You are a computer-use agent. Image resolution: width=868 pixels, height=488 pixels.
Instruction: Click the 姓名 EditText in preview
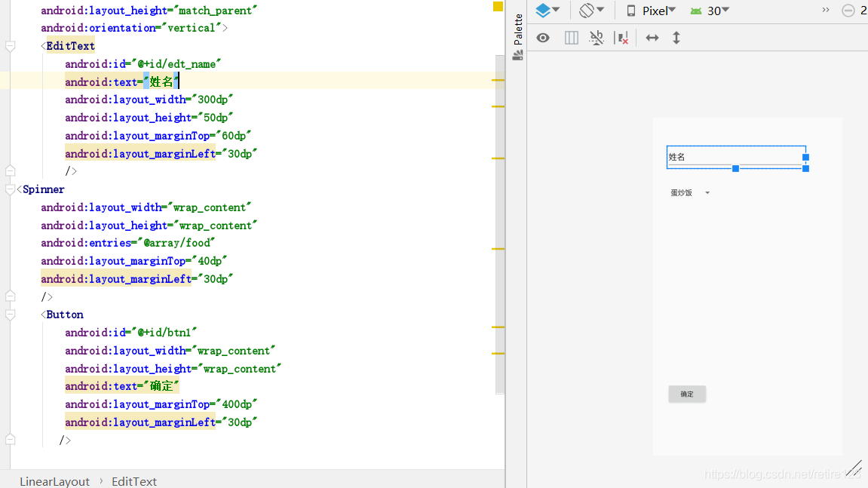pyautogui.click(x=736, y=157)
